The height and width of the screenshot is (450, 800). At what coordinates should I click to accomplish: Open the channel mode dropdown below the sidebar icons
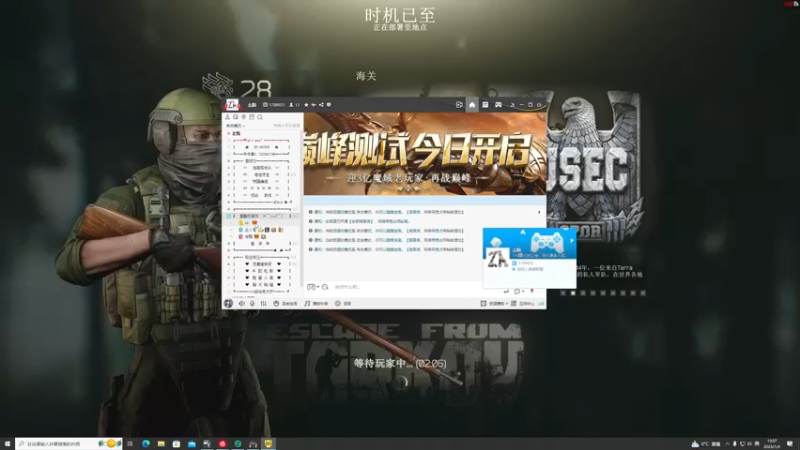pyautogui.click(x=235, y=126)
